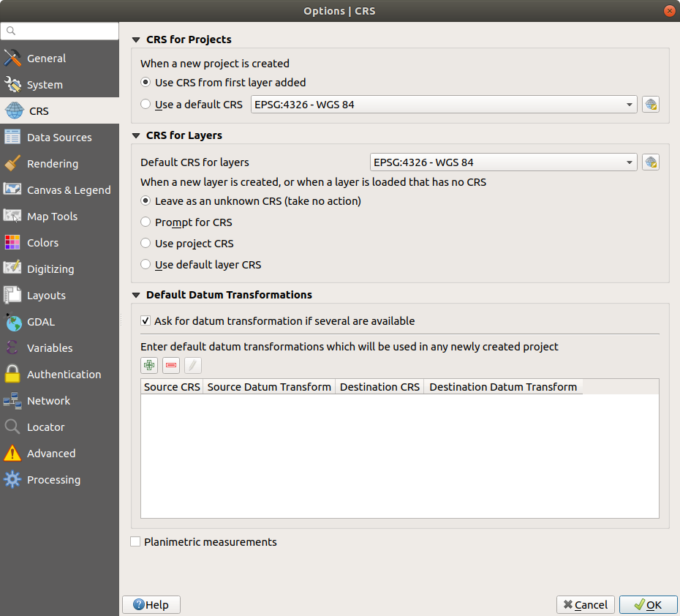Click the red remove datum transformation icon
680x616 pixels.
[171, 365]
